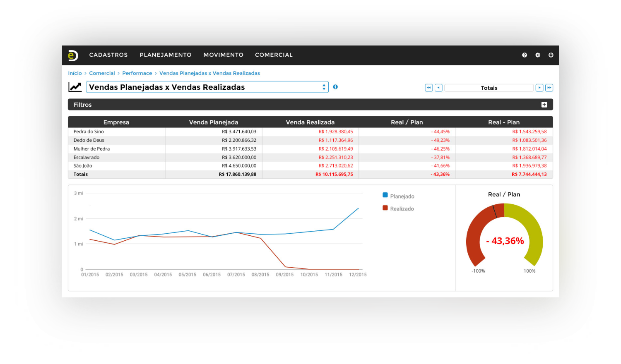Click value R$ 3.471.640,03
This screenshot has height=364, width=621.
(239, 132)
